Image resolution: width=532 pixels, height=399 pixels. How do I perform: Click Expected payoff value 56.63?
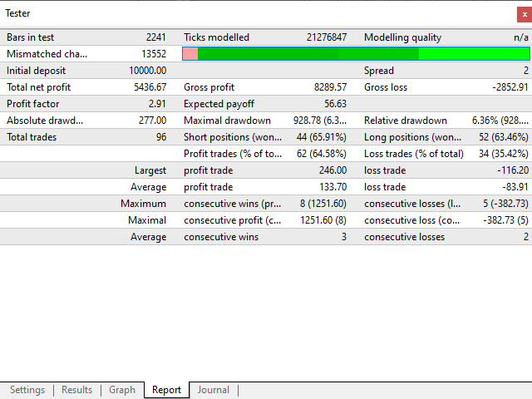point(335,104)
